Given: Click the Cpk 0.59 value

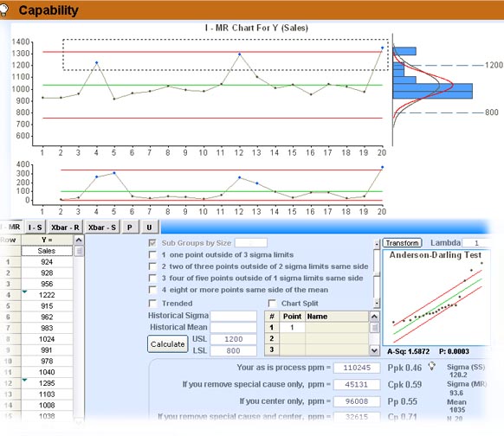Looking at the screenshot, I should pos(404,385).
